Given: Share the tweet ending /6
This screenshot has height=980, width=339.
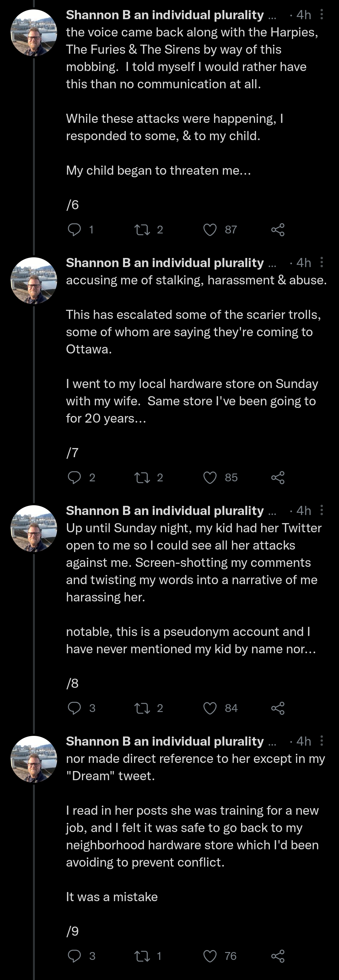Looking at the screenshot, I should tap(278, 229).
